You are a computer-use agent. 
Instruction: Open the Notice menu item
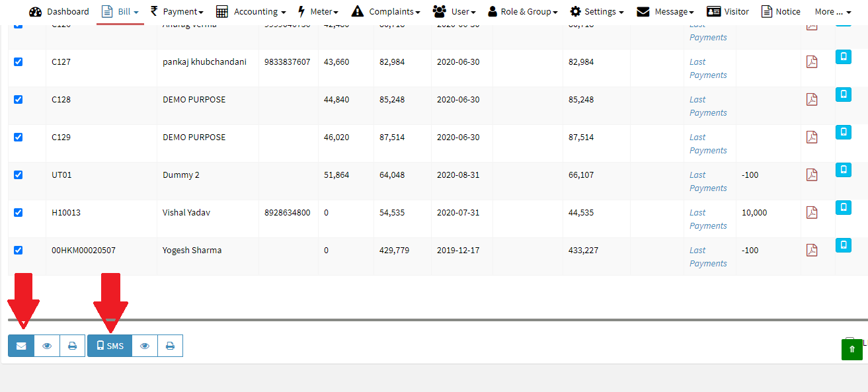(x=781, y=11)
